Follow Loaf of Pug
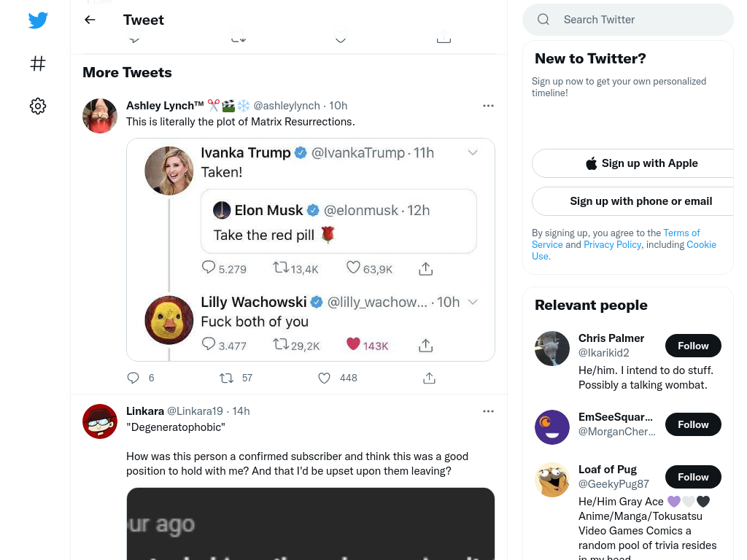747x560 pixels. pos(693,477)
